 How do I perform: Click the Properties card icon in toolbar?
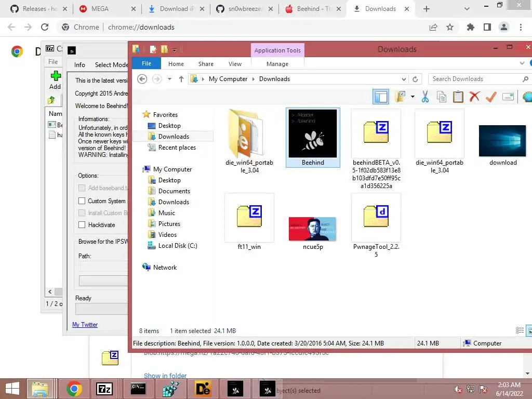[508, 97]
